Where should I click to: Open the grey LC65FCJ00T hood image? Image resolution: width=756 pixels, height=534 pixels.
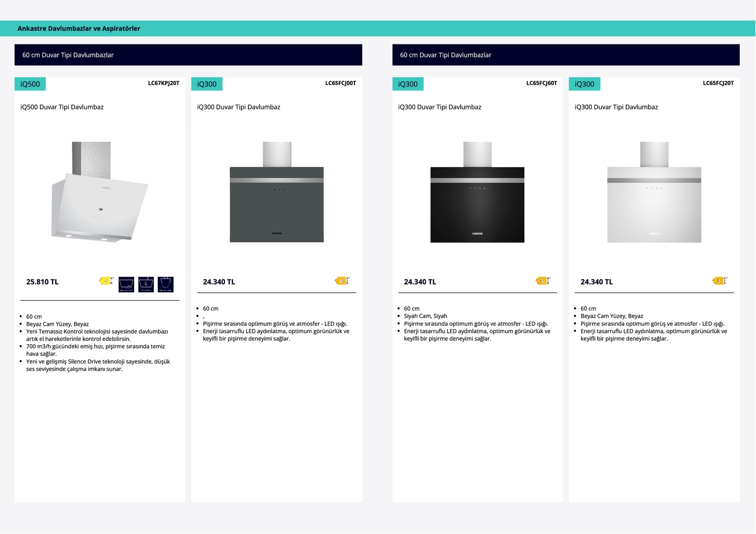[277, 192]
